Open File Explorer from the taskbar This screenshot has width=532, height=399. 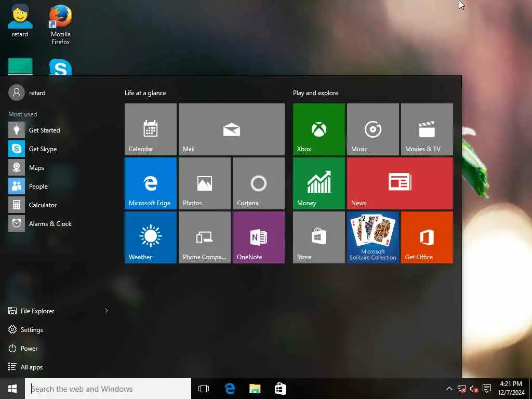pos(255,389)
